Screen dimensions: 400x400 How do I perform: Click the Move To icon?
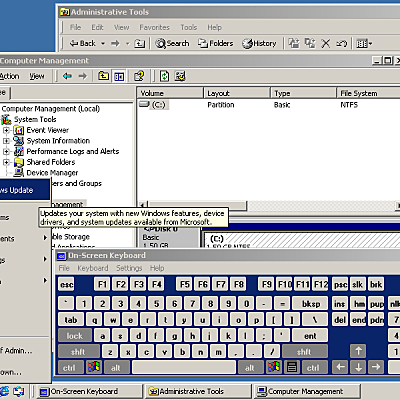click(x=294, y=43)
